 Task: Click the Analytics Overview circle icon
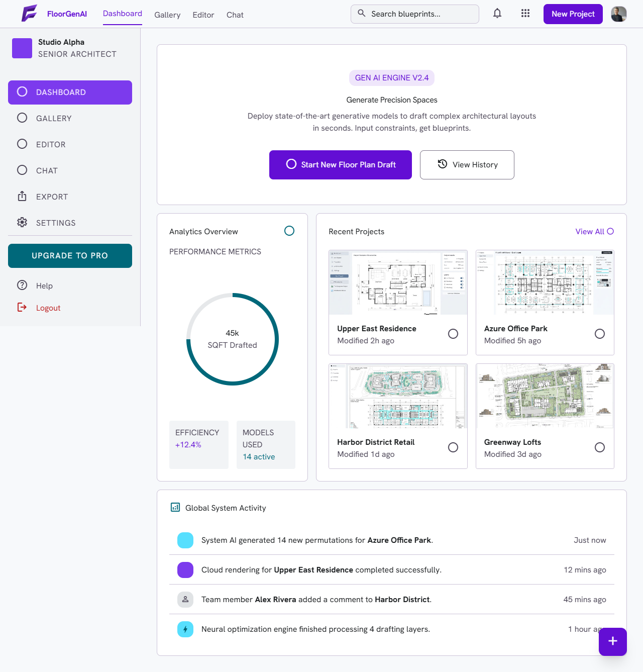click(x=289, y=231)
